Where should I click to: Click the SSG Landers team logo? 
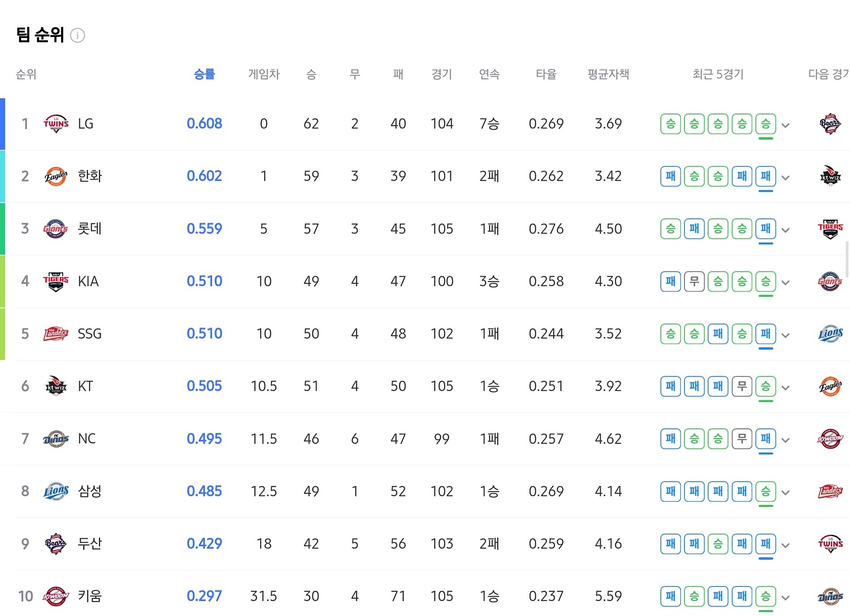pyautogui.click(x=56, y=334)
